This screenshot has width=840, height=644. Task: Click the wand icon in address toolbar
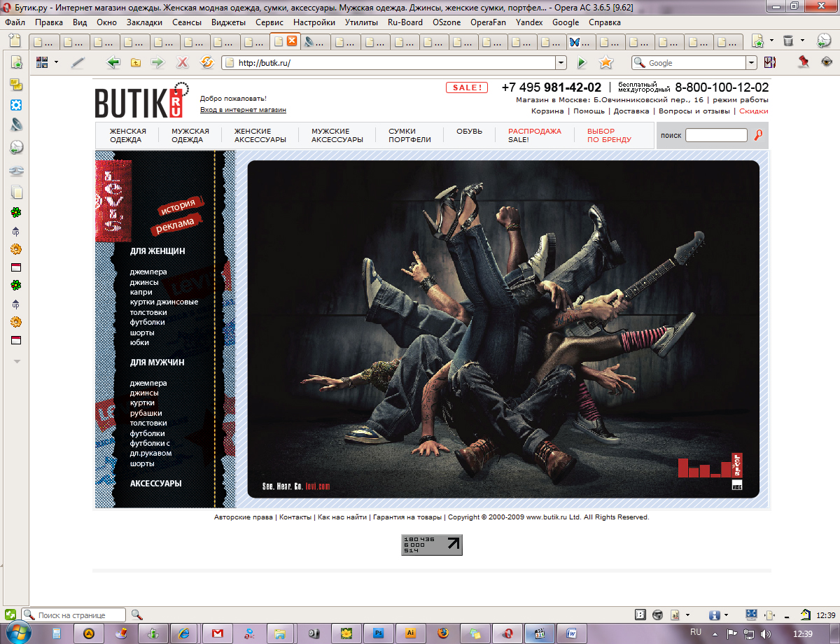78,62
